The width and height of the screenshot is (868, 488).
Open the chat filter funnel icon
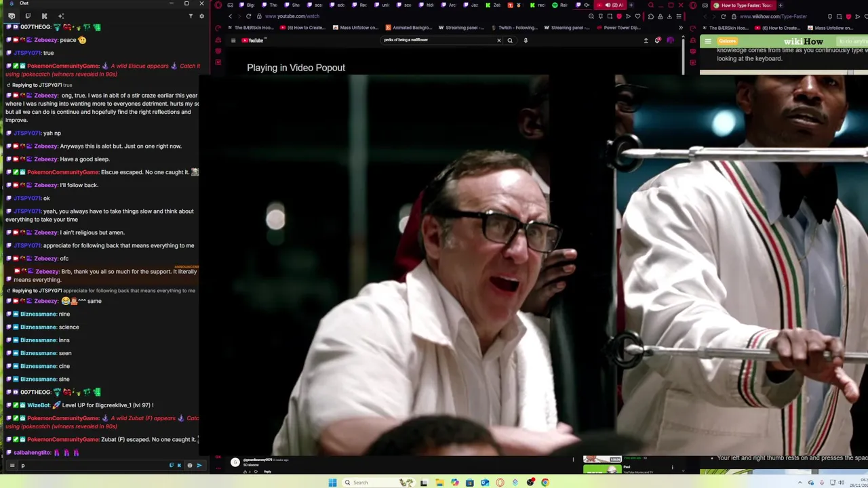coord(191,16)
